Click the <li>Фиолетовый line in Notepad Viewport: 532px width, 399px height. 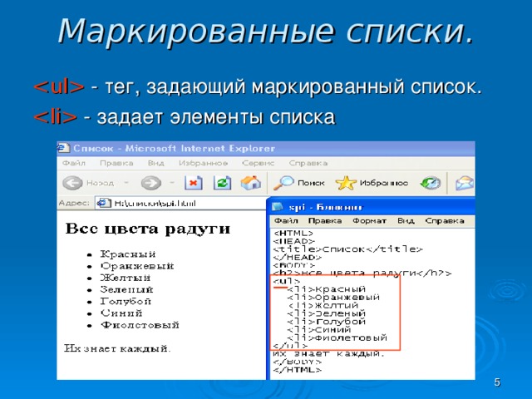click(x=337, y=338)
